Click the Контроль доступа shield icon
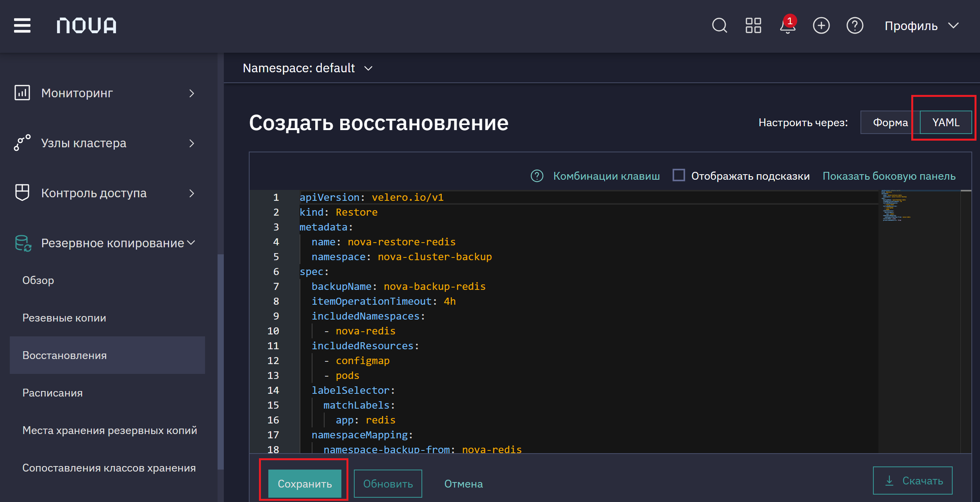Image resolution: width=980 pixels, height=502 pixels. 22,193
